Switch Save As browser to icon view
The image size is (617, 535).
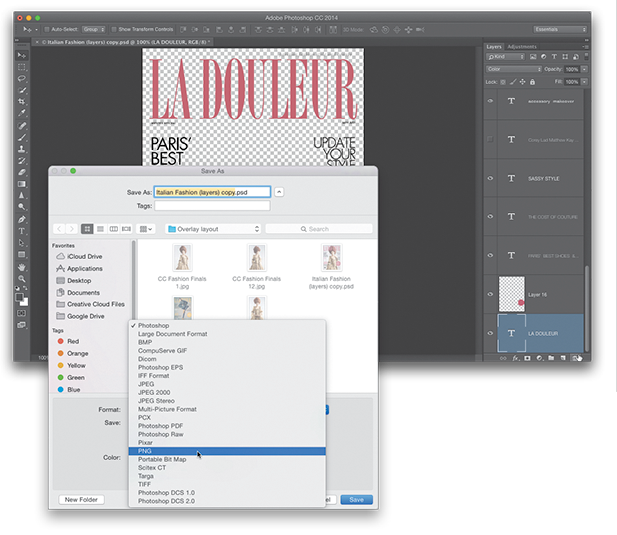coord(87,229)
